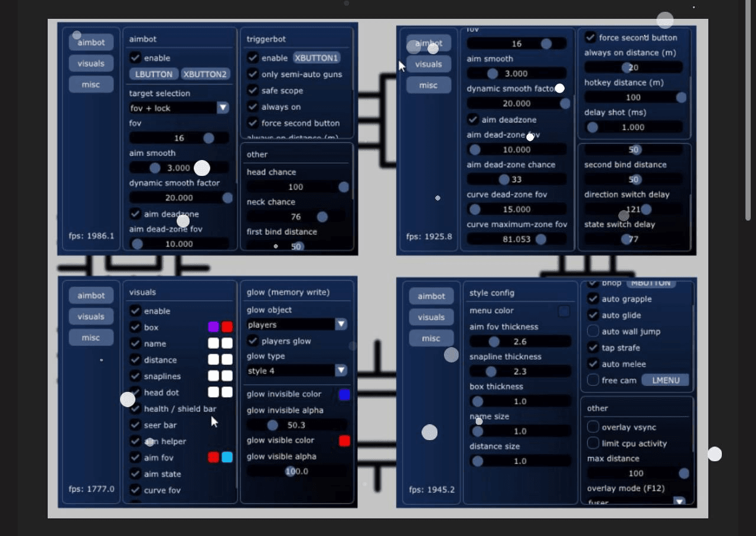Screen dimensions: 756x536
Task: Click the hotkey distance (m) slider showing 100
Action: point(634,97)
